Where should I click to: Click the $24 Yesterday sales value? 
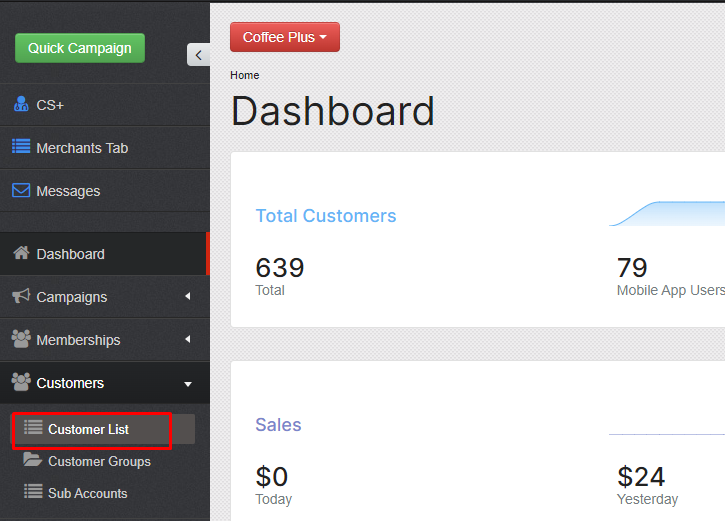point(641,477)
